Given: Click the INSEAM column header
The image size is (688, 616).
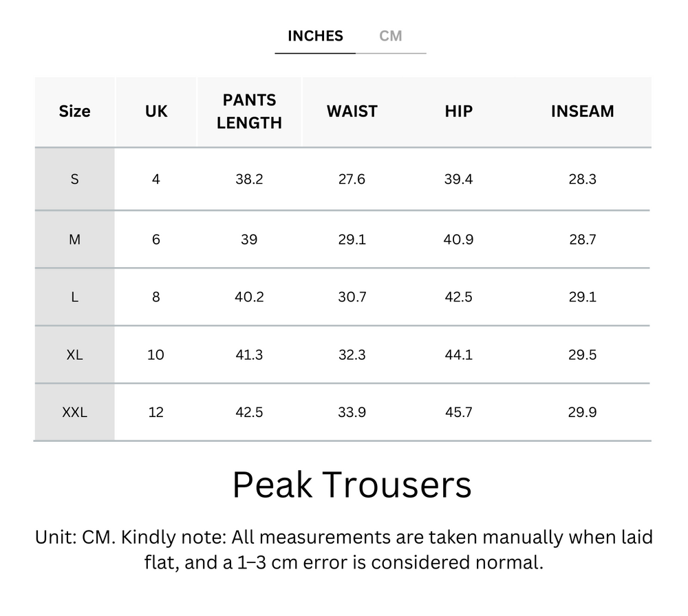Looking at the screenshot, I should pos(582,111).
